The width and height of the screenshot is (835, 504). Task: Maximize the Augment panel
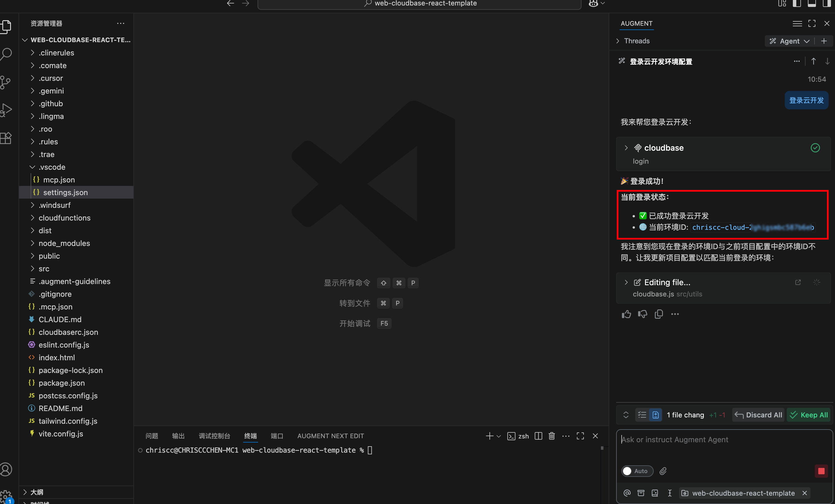tap(812, 23)
